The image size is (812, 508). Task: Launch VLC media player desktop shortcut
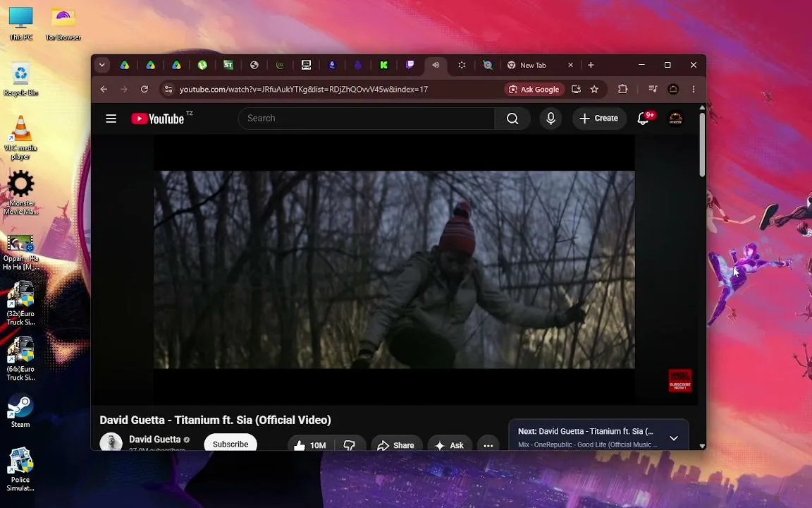click(20, 138)
